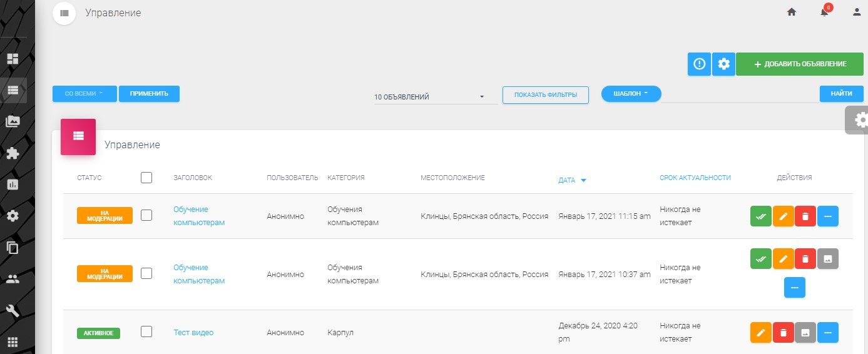Open the user account icon
This screenshot has width=868, height=354.
[857, 12]
